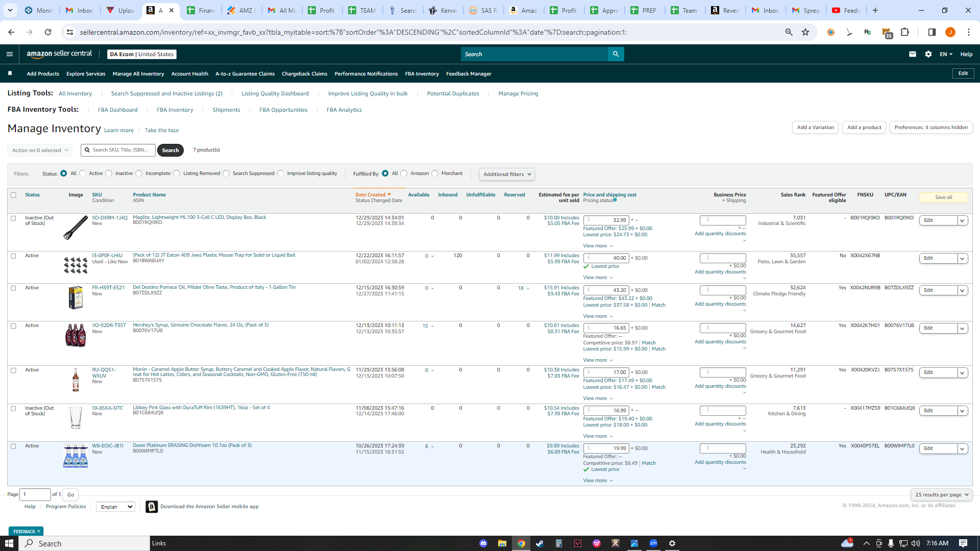Go to FBA Dashboard tool link
This screenshot has height=551, width=980.
coord(117,110)
